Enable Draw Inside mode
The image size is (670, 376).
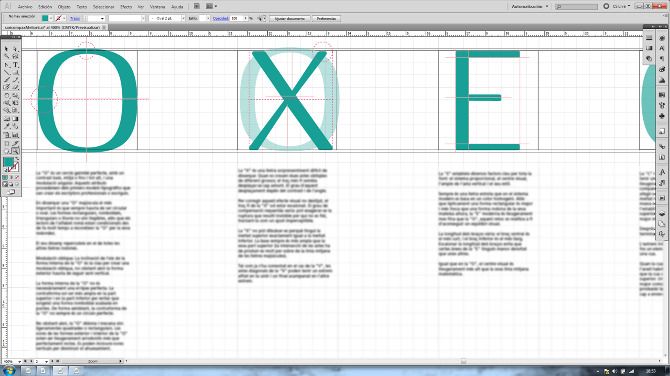[x=18, y=185]
